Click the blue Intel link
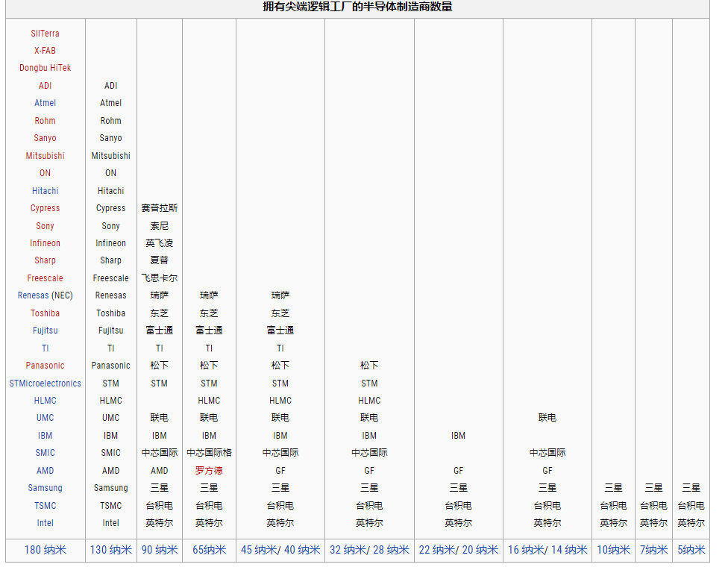This screenshot has height=573, width=728. pos(45,523)
